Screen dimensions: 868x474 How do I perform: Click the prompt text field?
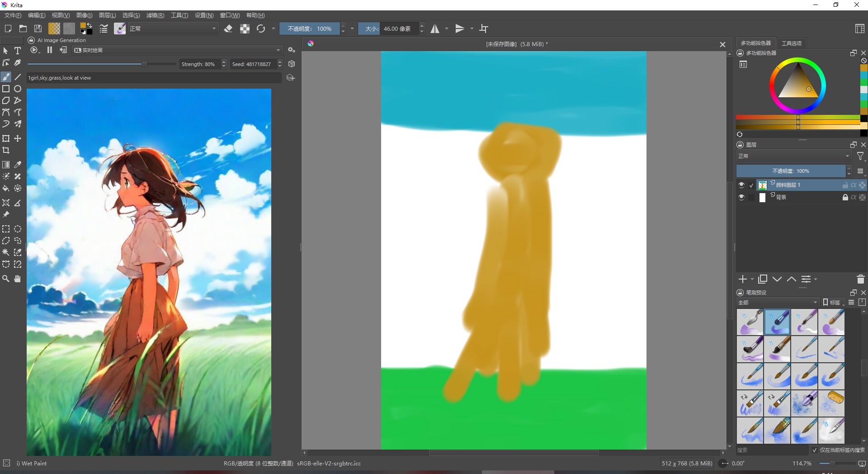(154, 78)
